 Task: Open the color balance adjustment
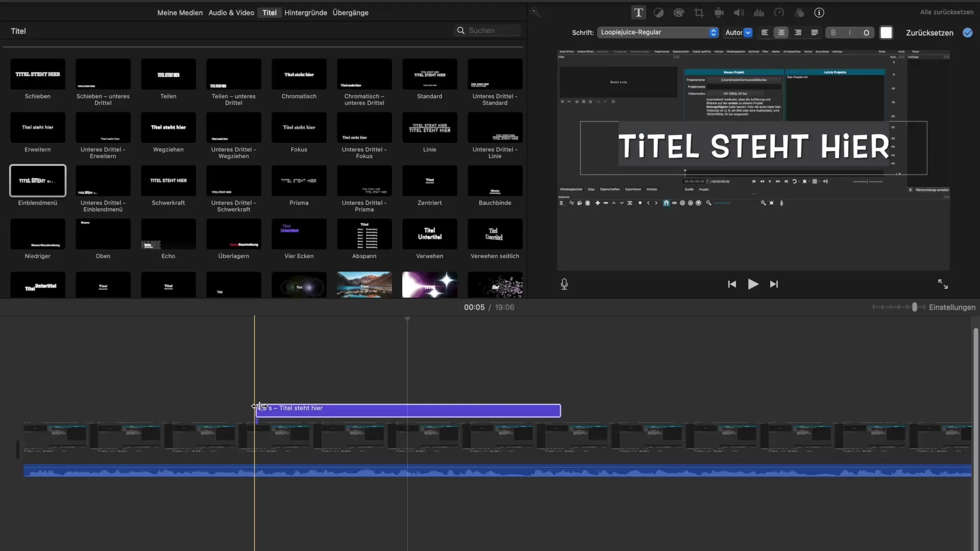point(658,13)
